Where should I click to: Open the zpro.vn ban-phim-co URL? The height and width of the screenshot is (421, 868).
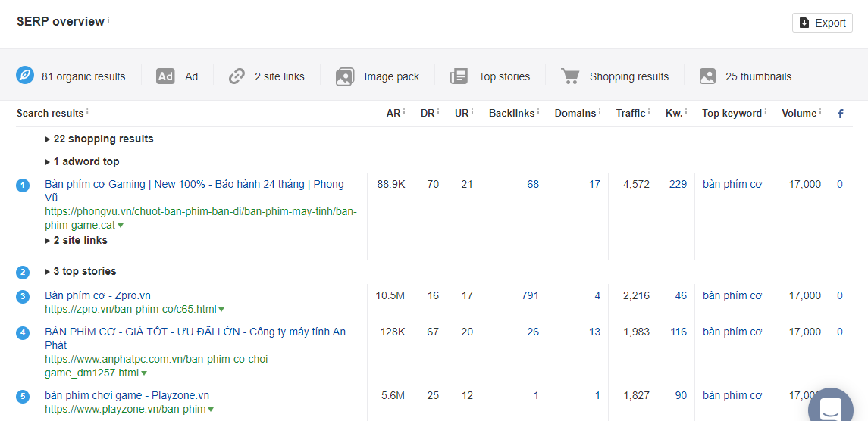(130, 309)
